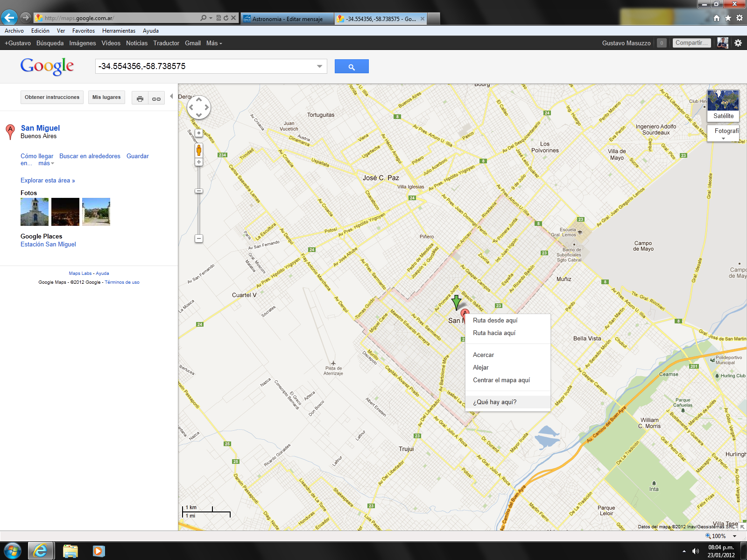Click the address bar search magnifier icon

click(x=203, y=18)
